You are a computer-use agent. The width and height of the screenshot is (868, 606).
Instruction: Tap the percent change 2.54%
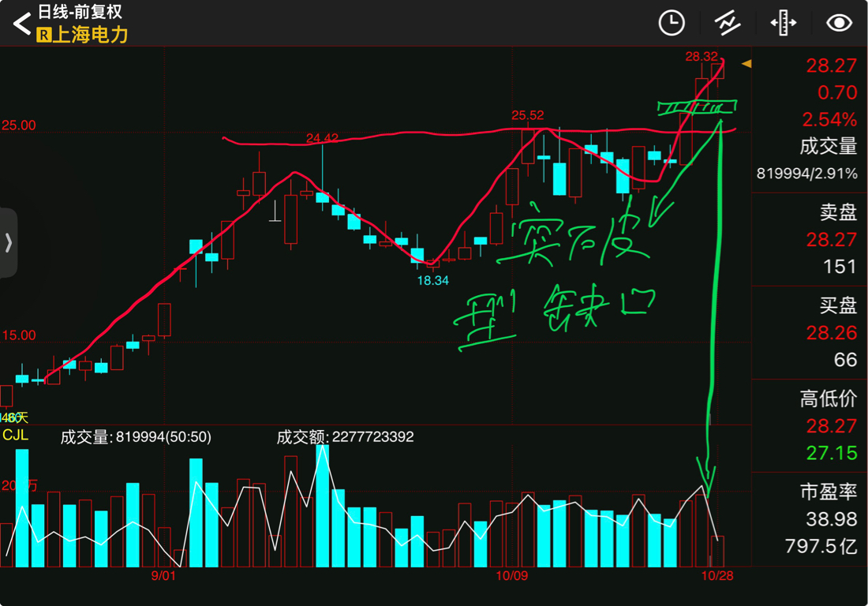pos(829,119)
